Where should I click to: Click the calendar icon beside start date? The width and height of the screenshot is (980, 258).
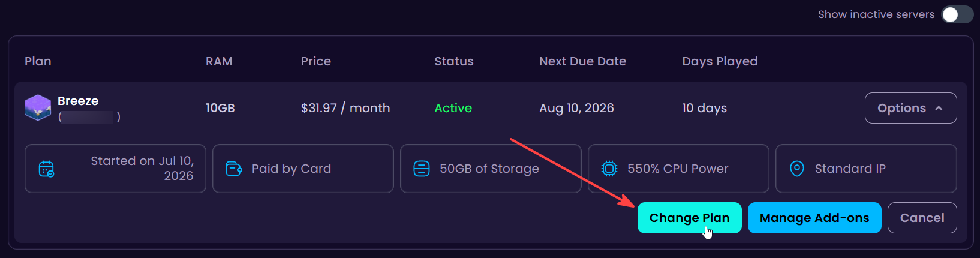pos(46,169)
